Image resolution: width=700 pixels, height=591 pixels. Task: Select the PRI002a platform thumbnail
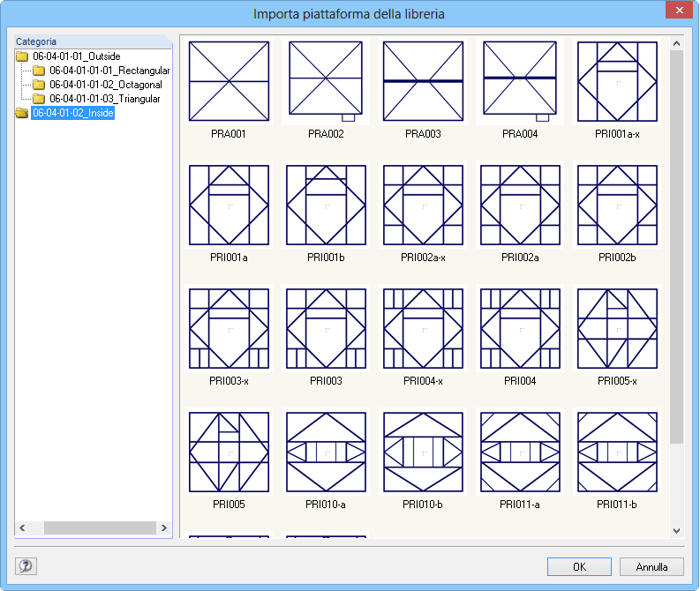[x=520, y=205]
